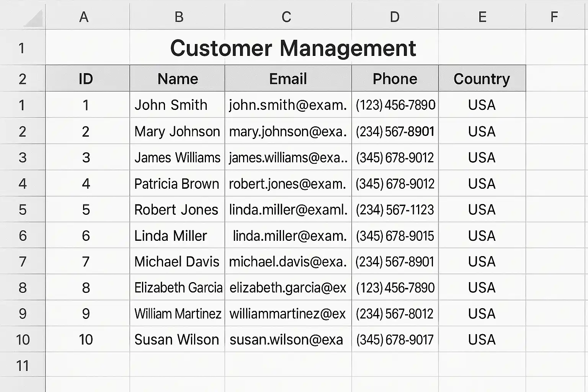The height and width of the screenshot is (392, 588).
Task: Click the column D header letter
Action: [x=395, y=17]
